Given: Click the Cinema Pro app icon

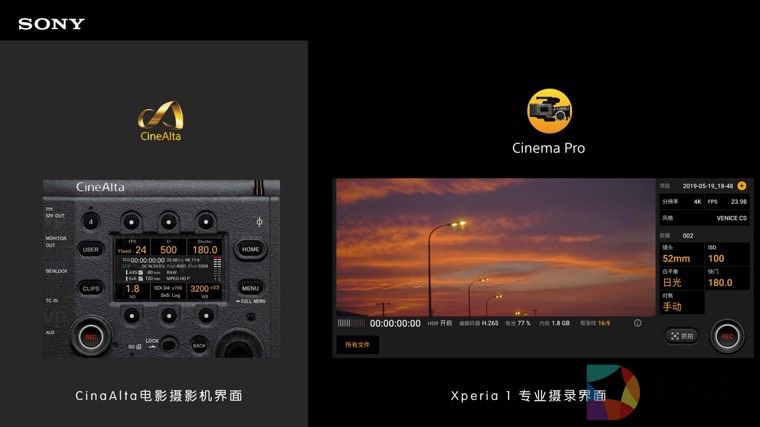Looking at the screenshot, I should [x=548, y=111].
